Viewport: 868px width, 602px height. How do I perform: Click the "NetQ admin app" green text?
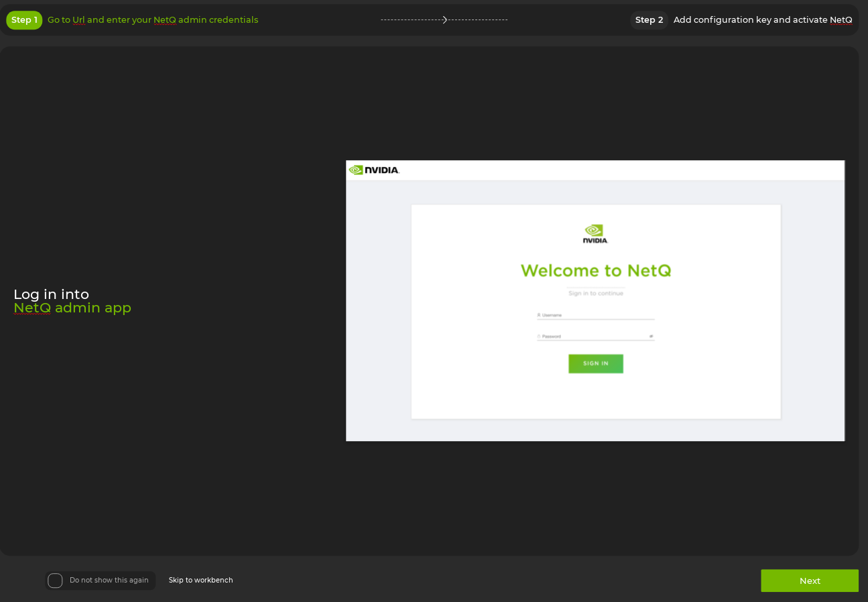click(72, 308)
